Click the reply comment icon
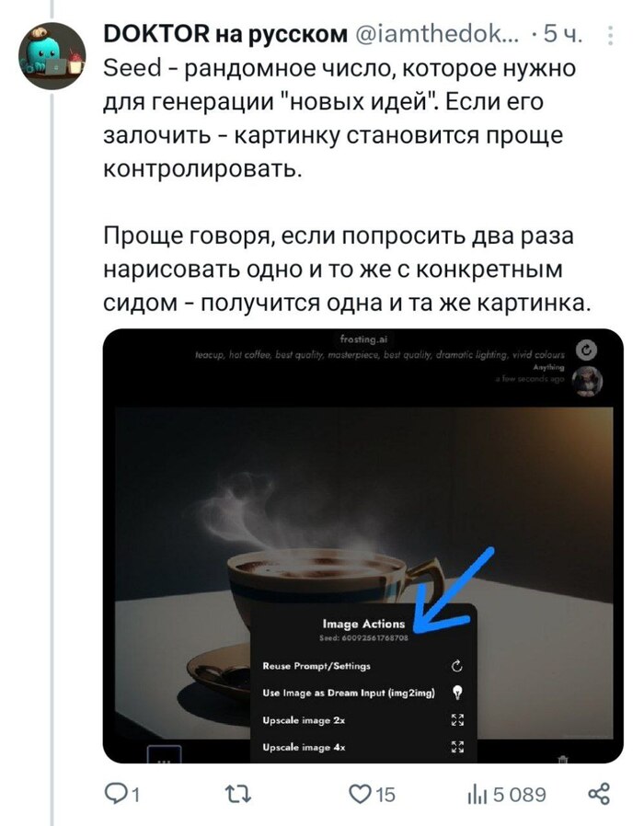 [x=114, y=793]
